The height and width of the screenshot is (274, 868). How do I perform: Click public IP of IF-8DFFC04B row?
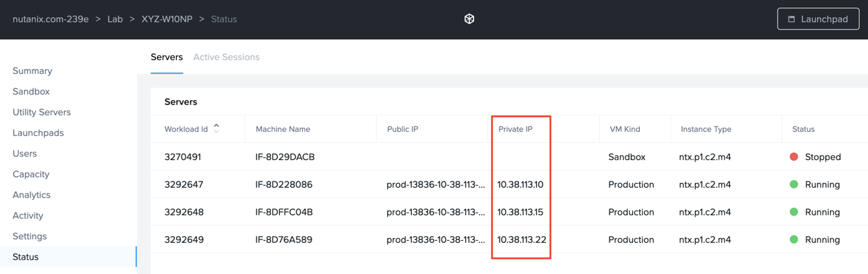[435, 212]
